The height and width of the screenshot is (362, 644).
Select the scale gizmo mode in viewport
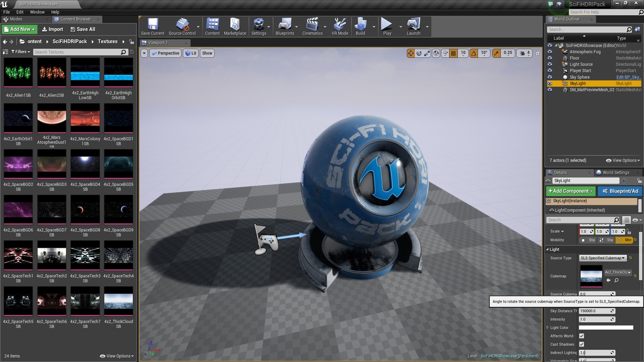[427, 53]
